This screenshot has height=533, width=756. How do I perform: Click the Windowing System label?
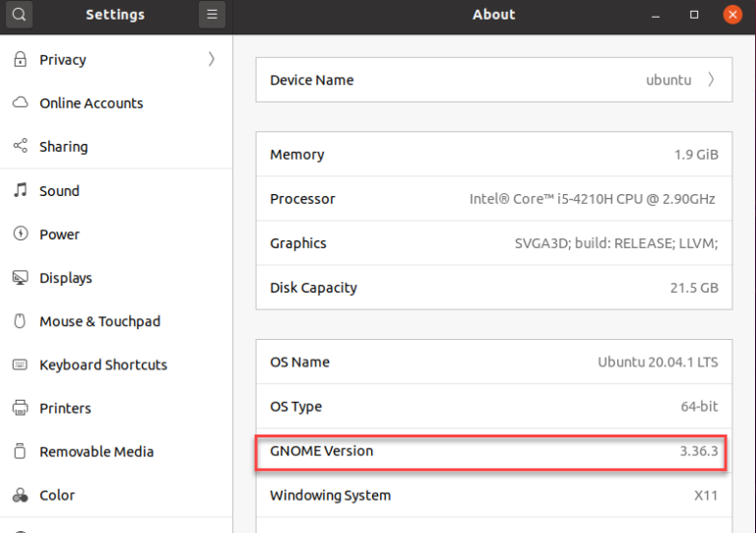pos(331,496)
